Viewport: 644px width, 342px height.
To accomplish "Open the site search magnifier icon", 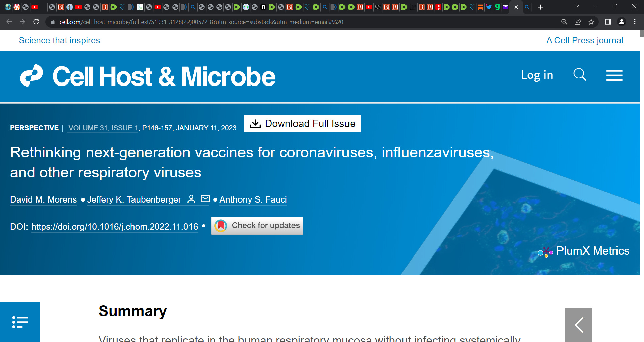I will click(x=580, y=75).
